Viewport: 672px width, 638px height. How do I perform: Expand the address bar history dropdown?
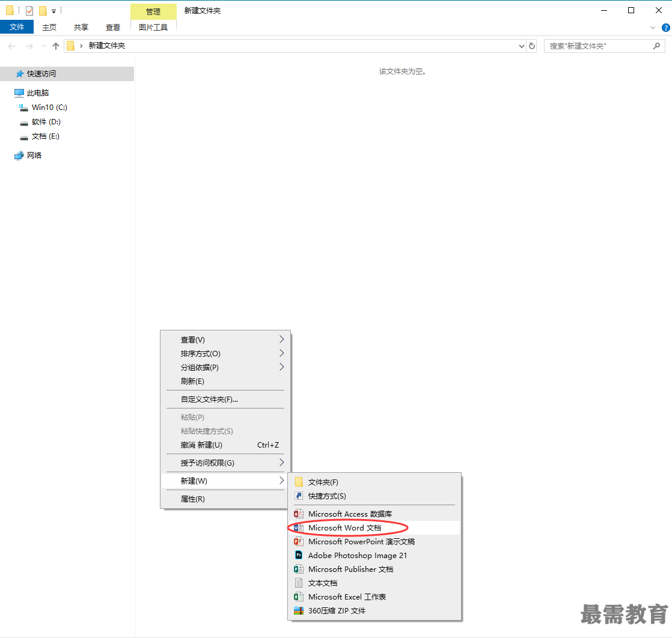(x=522, y=46)
